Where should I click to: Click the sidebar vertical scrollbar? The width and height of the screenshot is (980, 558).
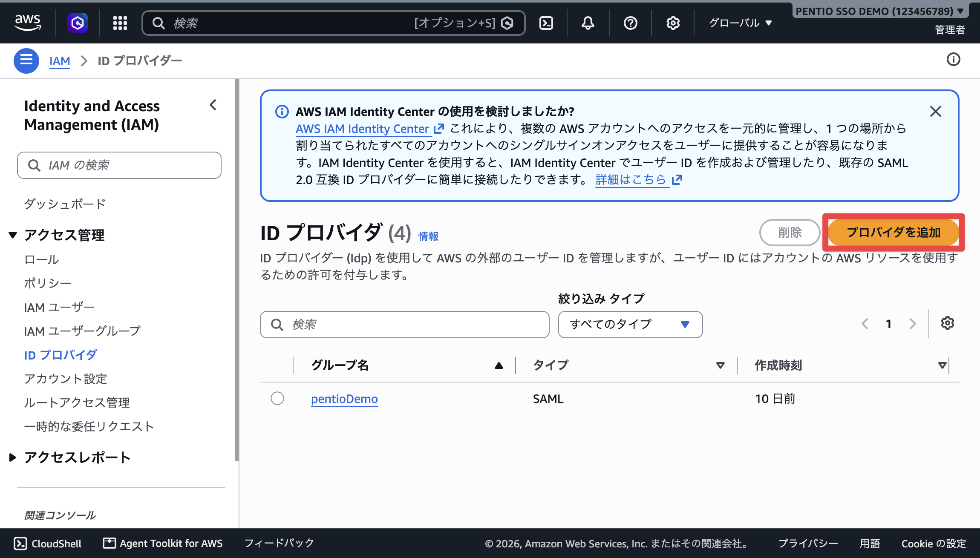coord(237,270)
